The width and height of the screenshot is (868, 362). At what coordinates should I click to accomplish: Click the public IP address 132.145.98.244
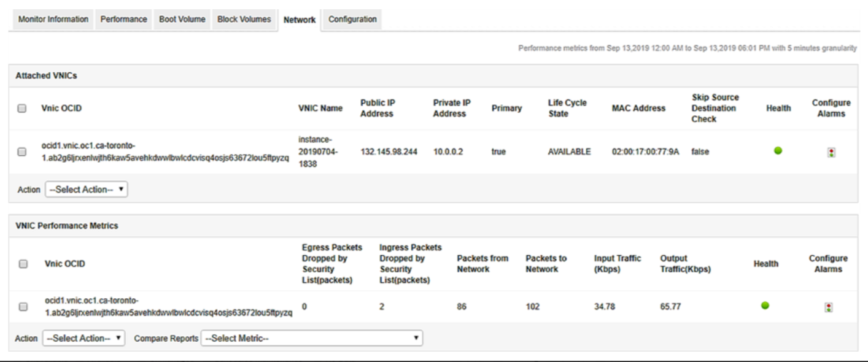tap(389, 152)
